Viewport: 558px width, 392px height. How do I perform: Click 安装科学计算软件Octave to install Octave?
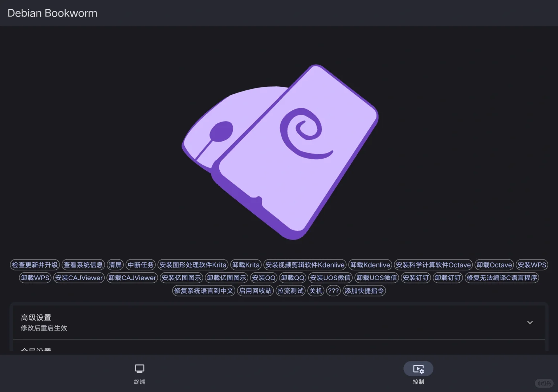pos(433,265)
